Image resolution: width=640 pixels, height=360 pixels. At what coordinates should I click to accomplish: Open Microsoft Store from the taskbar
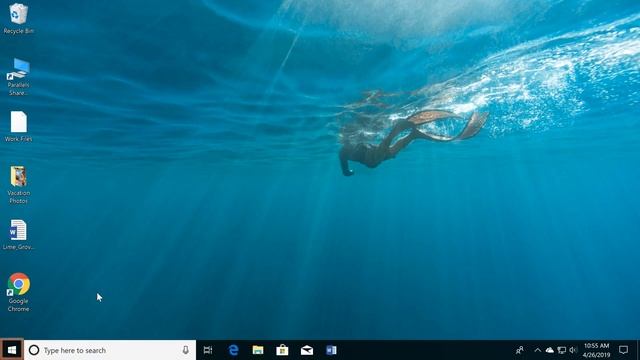pos(282,350)
